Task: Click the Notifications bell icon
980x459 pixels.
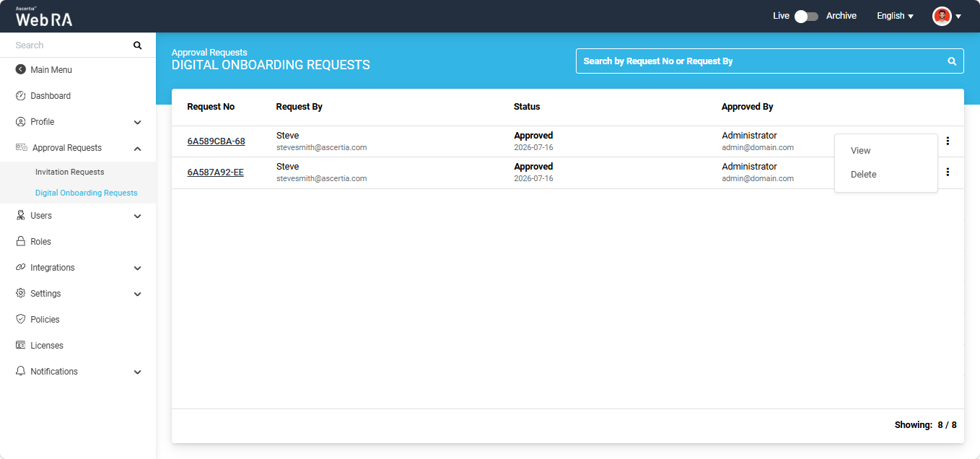Action: coord(21,372)
